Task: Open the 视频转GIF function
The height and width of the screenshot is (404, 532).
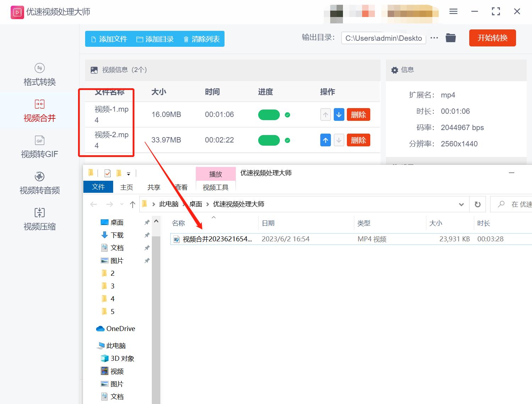Action: (39, 147)
